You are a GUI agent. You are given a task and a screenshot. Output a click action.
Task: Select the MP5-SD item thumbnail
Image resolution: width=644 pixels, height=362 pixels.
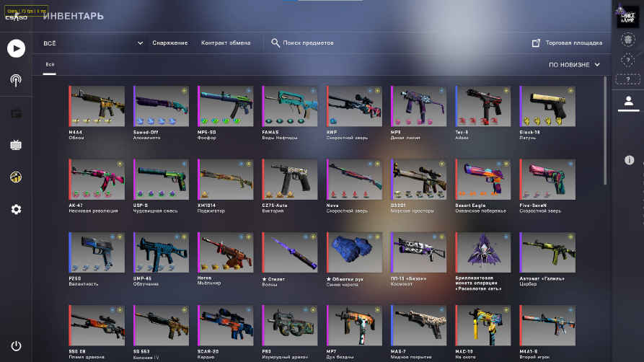coord(225,106)
